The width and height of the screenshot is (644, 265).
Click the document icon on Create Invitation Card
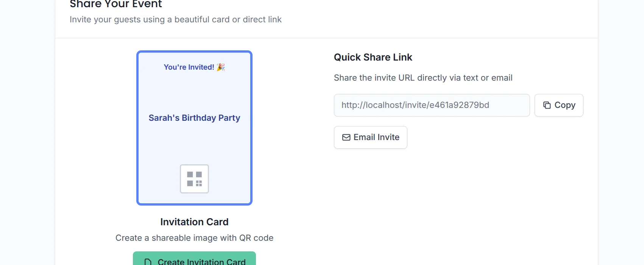(147, 261)
